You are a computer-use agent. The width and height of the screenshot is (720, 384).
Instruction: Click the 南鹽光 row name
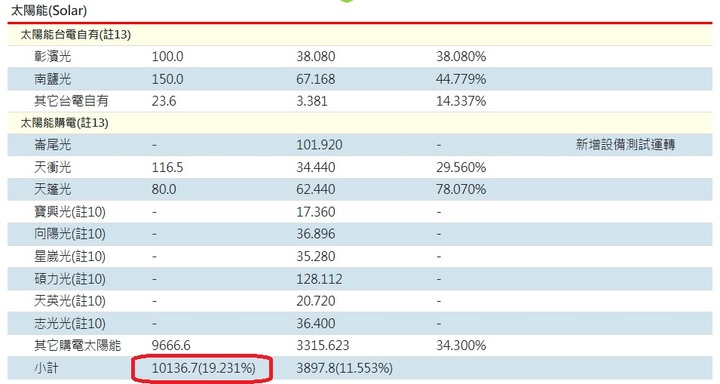[x=53, y=79]
